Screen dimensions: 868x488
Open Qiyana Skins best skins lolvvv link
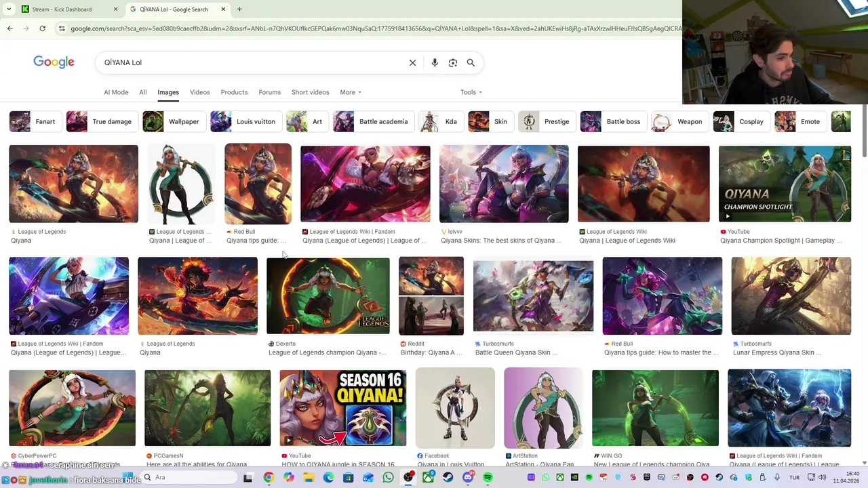coord(501,240)
